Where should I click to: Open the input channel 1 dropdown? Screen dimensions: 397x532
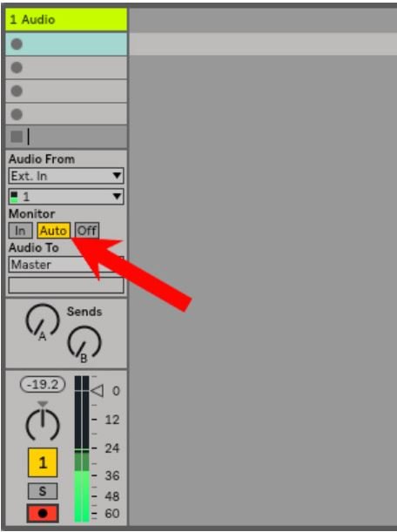pyautogui.click(x=66, y=197)
